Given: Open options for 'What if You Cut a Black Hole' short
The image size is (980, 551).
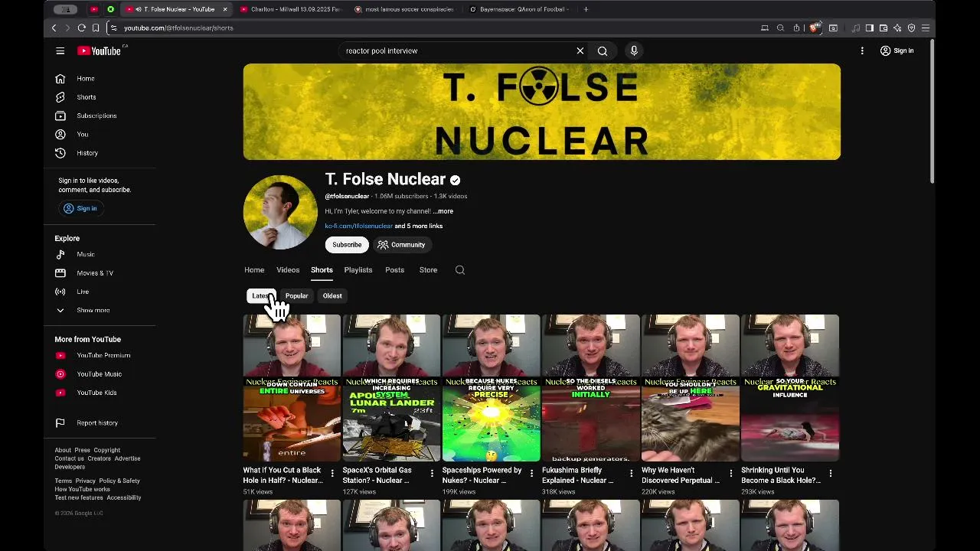Looking at the screenshot, I should pos(332,474).
